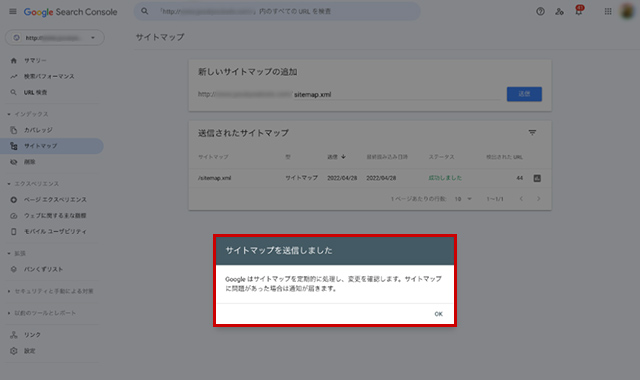Expand the セキュリティと手動による対策 section
Screen dimensions: 640x380
(51, 291)
